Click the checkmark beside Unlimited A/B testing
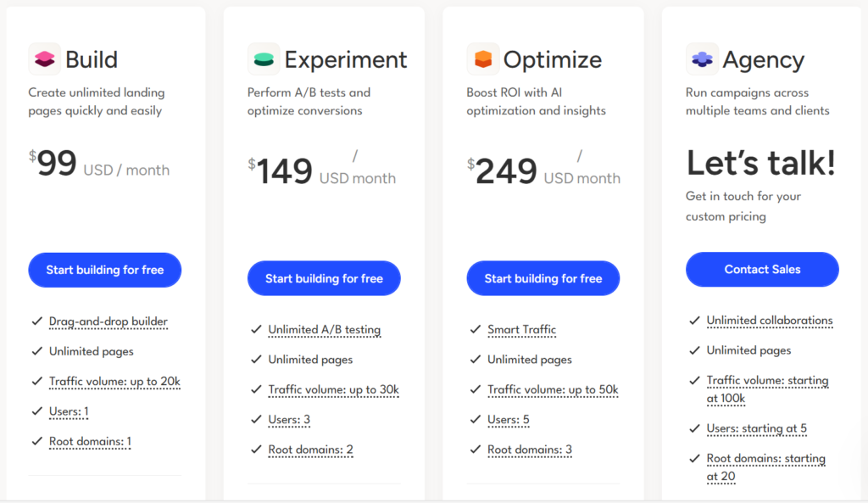Image resolution: width=868 pixels, height=503 pixels. point(255,330)
